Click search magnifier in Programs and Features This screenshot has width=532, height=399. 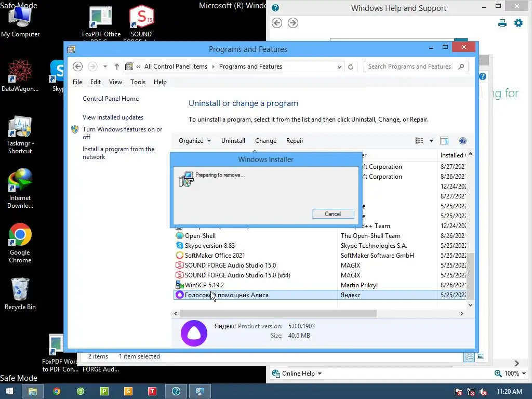[461, 66]
